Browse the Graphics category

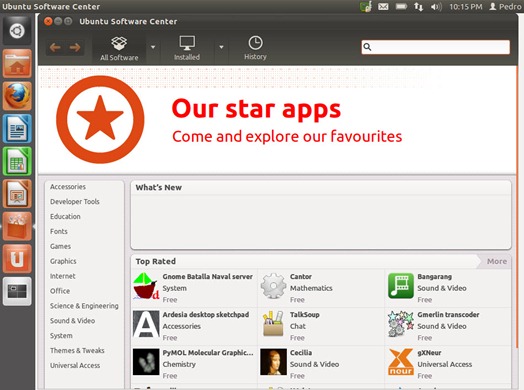tap(63, 261)
